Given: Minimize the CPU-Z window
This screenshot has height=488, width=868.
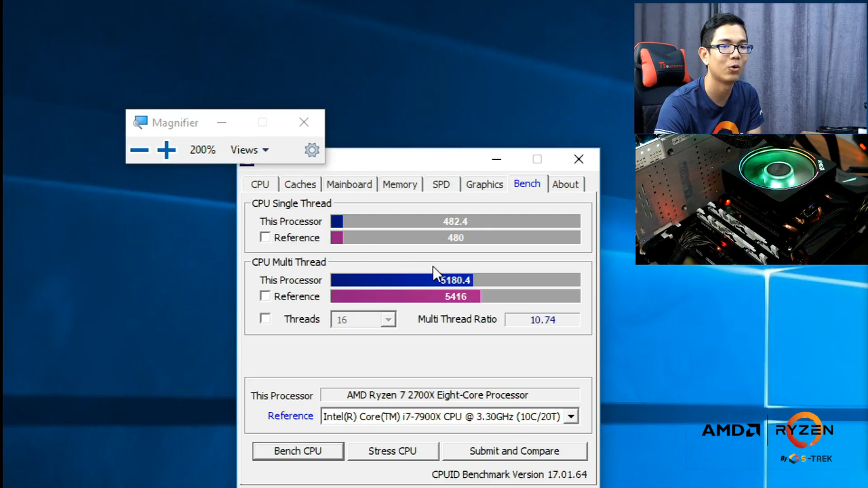Looking at the screenshot, I should click(496, 159).
